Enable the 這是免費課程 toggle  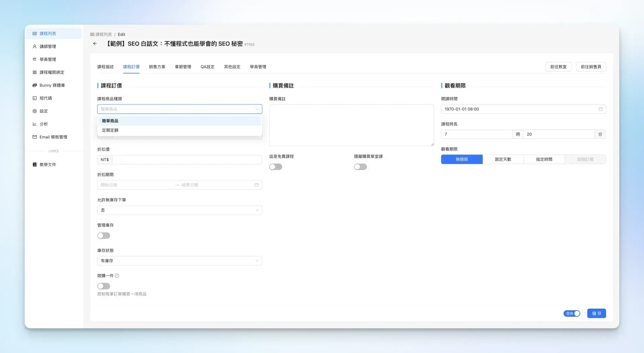point(275,167)
